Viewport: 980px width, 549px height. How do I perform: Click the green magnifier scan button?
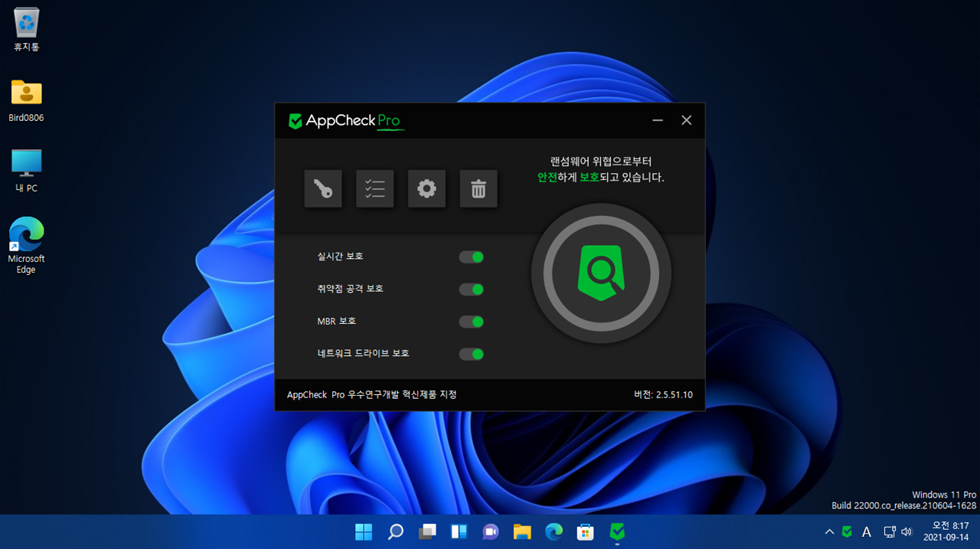coord(601,273)
